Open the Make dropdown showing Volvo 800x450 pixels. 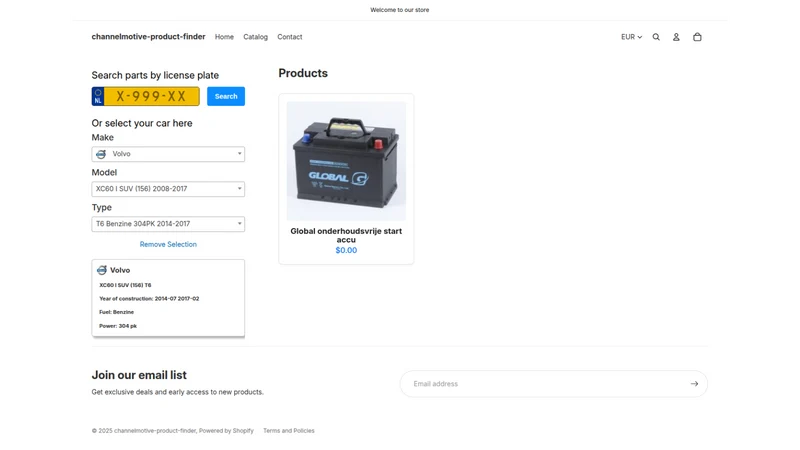tap(168, 154)
